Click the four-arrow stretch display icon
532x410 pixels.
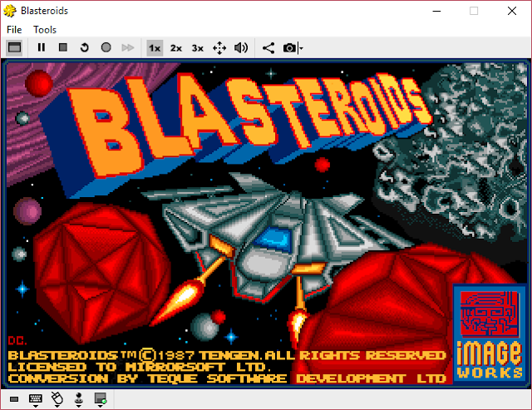pos(219,48)
